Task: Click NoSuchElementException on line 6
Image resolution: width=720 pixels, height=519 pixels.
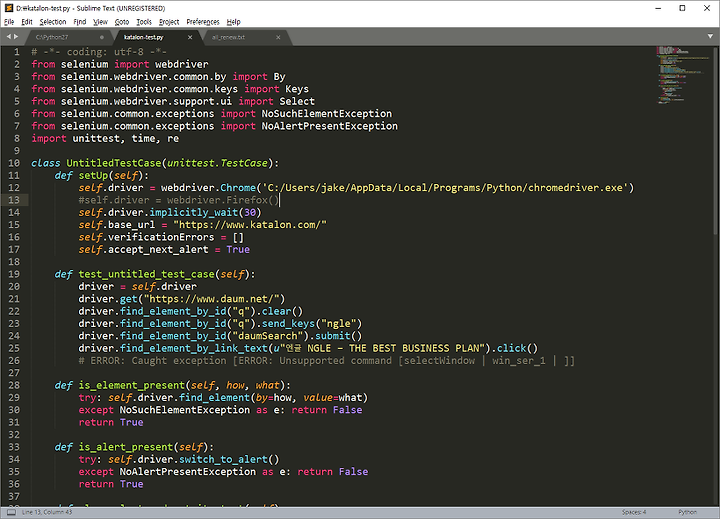Action: click(326, 114)
